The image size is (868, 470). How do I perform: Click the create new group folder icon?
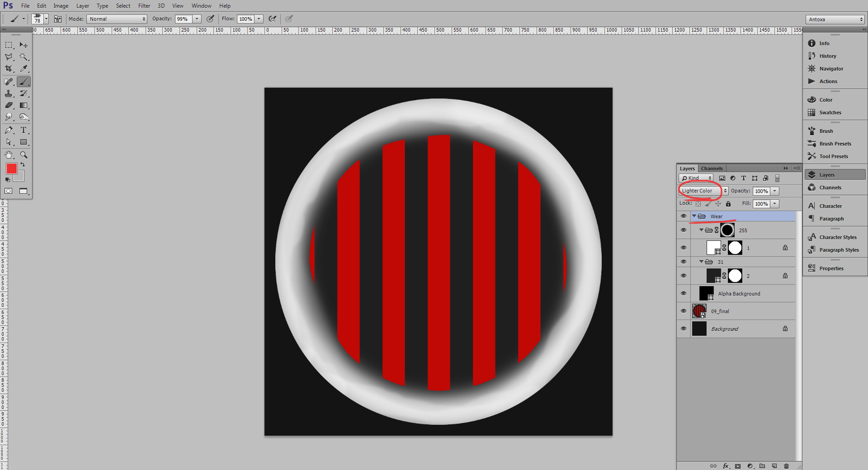[x=762, y=466]
